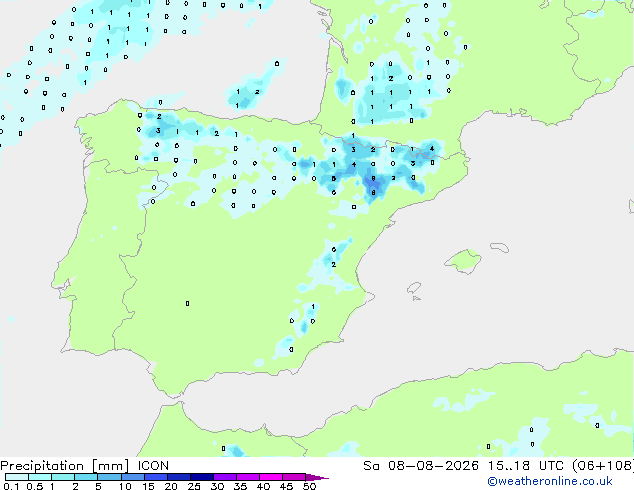Screen dimensions: 634x490
Task: Click the legend value label '10'
Action: 125,486
